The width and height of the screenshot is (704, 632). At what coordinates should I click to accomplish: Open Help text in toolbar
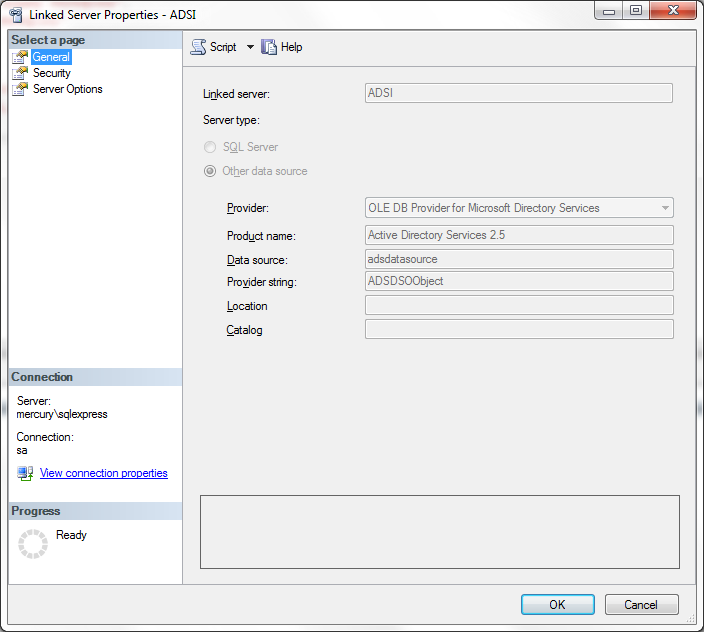pyautogui.click(x=291, y=47)
